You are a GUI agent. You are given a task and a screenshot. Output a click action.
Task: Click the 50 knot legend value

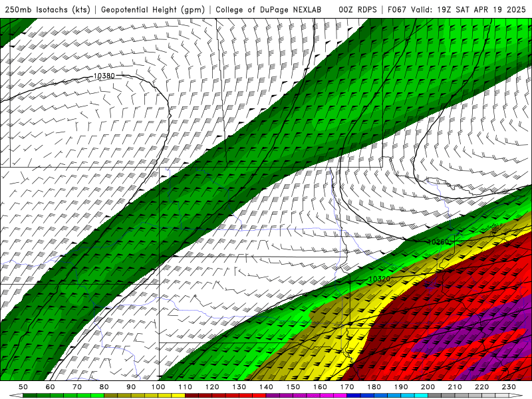pos(23,387)
